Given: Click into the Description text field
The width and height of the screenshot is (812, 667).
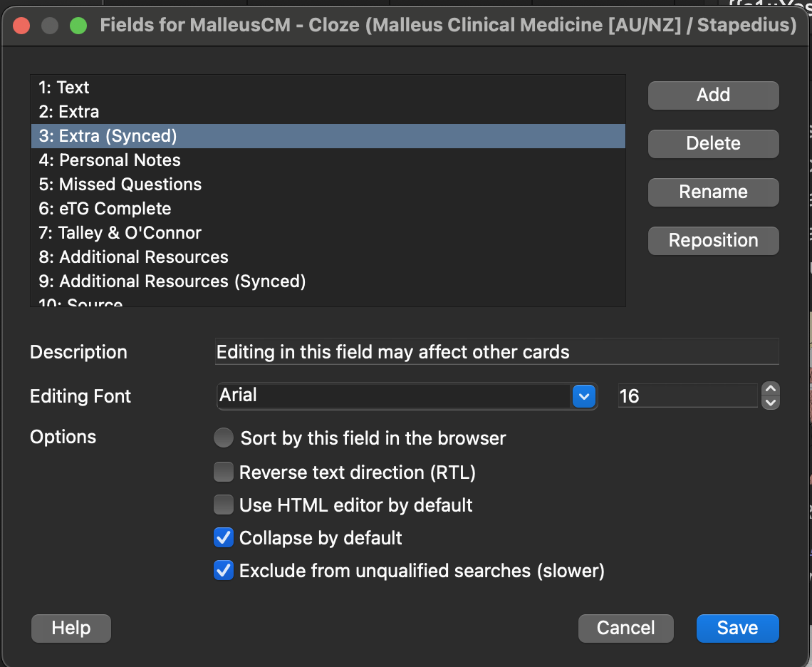Looking at the screenshot, I should [496, 352].
